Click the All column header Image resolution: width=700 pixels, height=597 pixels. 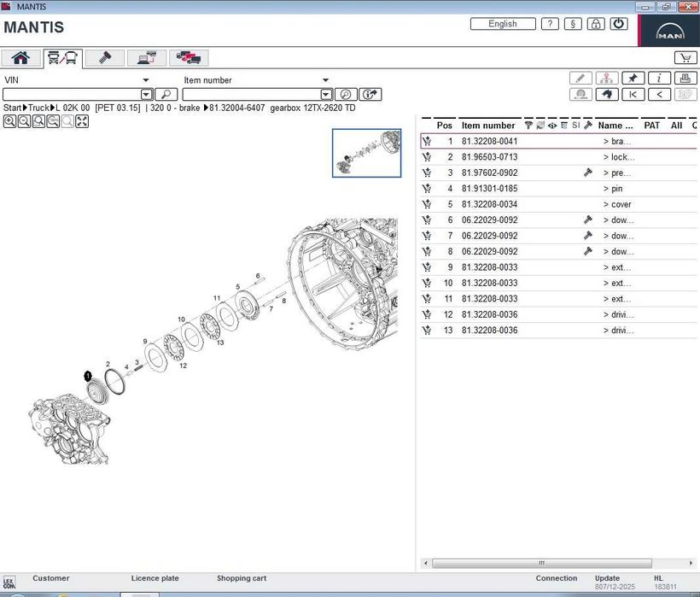pos(676,126)
